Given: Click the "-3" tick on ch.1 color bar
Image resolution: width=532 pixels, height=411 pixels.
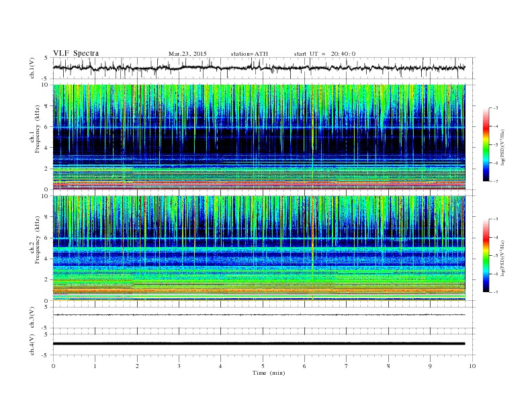Looking at the screenshot, I should point(496,108).
